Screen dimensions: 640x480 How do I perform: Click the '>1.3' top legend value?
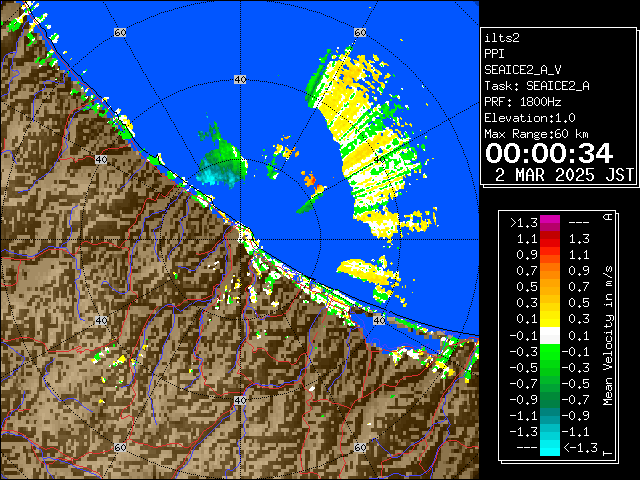[x=524, y=223]
